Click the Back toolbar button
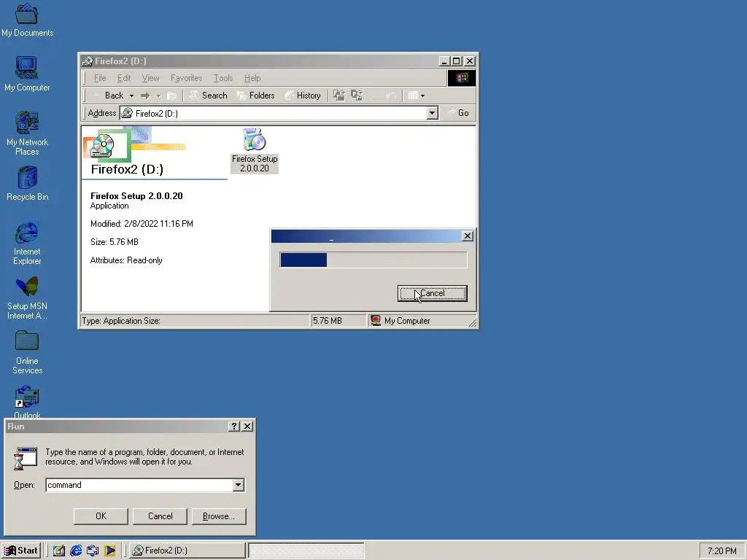This screenshot has width=747, height=560. point(109,96)
